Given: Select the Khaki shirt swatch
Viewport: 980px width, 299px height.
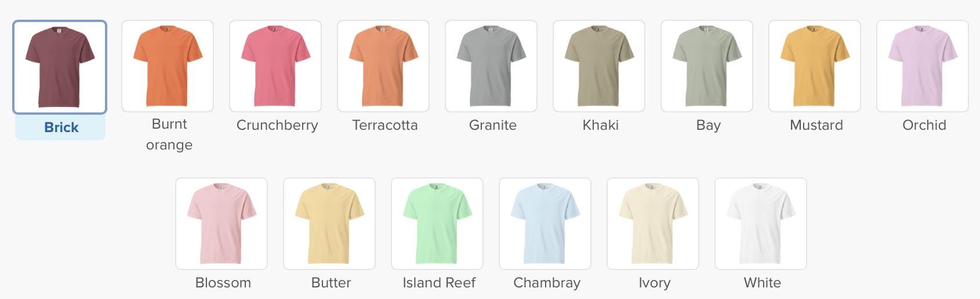Looking at the screenshot, I should tap(599, 66).
